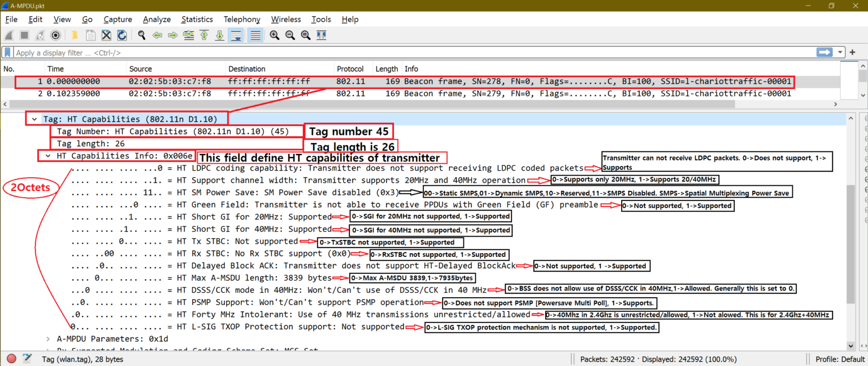Open the Telephony menu
The width and height of the screenshot is (868, 366).
pyautogui.click(x=242, y=19)
